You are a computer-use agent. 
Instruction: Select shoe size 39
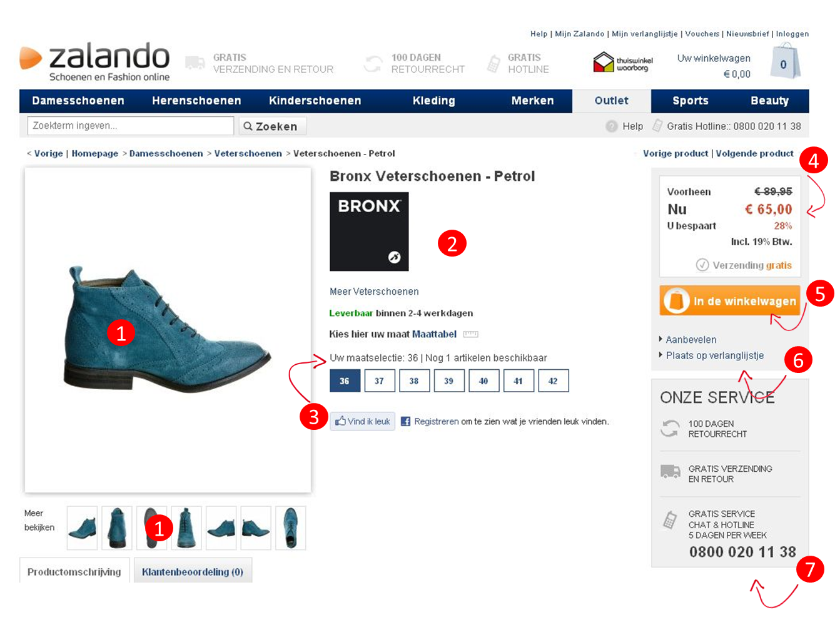(448, 380)
